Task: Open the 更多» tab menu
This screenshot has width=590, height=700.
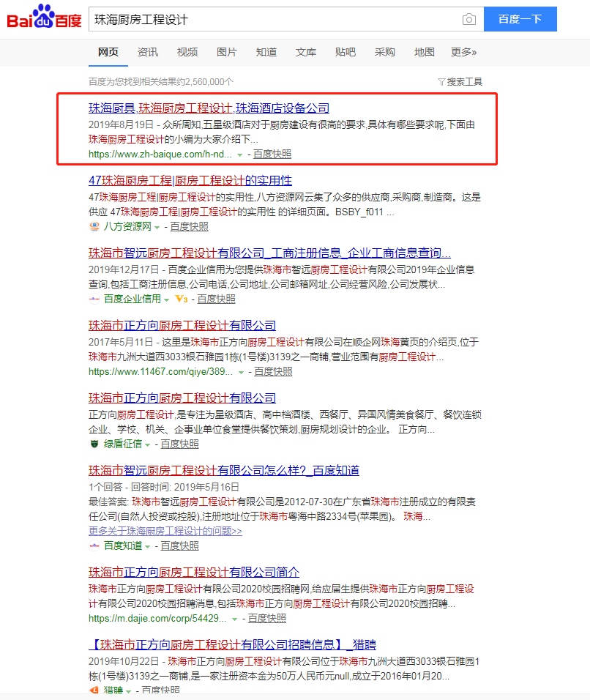Action: [463, 52]
